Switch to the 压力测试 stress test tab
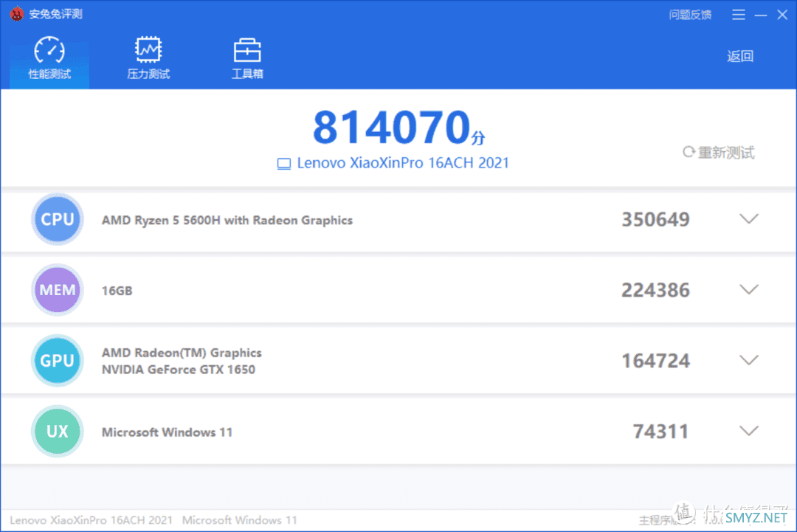The height and width of the screenshot is (532, 797). click(x=148, y=59)
